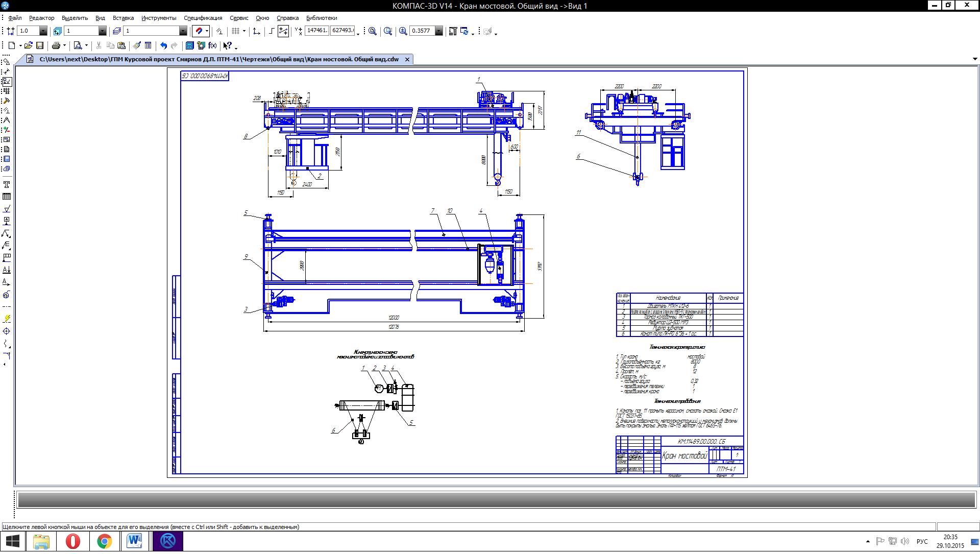980x554 pixels.
Task: Open Google Chrome from the taskbar
Action: point(105,541)
